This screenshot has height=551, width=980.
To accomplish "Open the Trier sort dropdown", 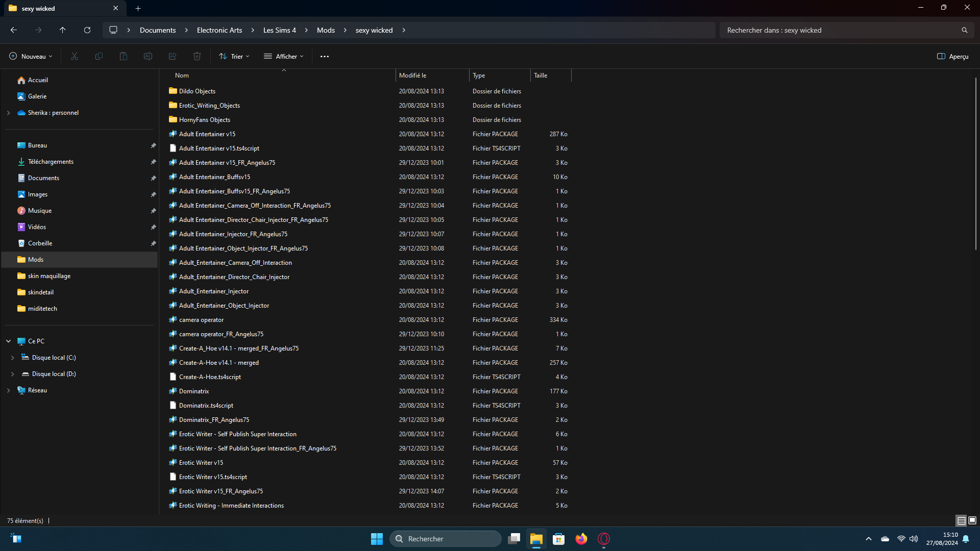I will click(234, 56).
